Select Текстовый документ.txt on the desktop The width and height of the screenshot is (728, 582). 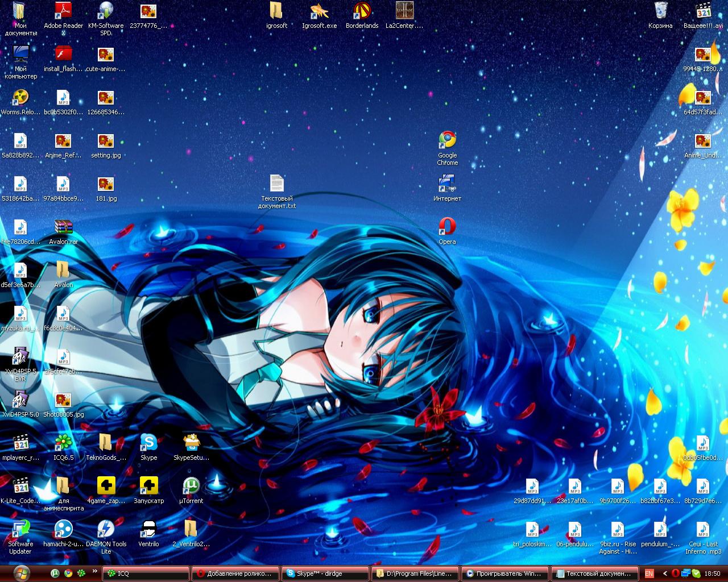pos(276,192)
